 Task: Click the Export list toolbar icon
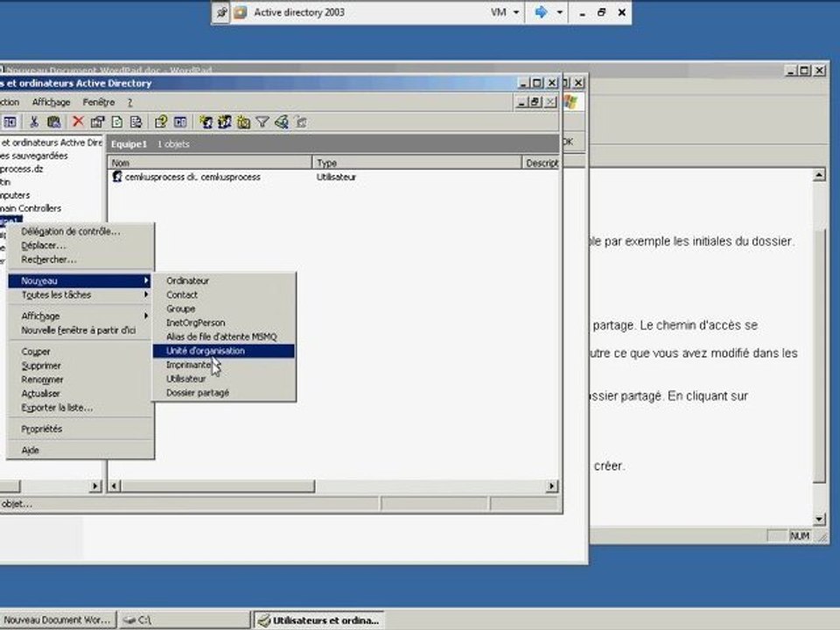[x=136, y=122]
